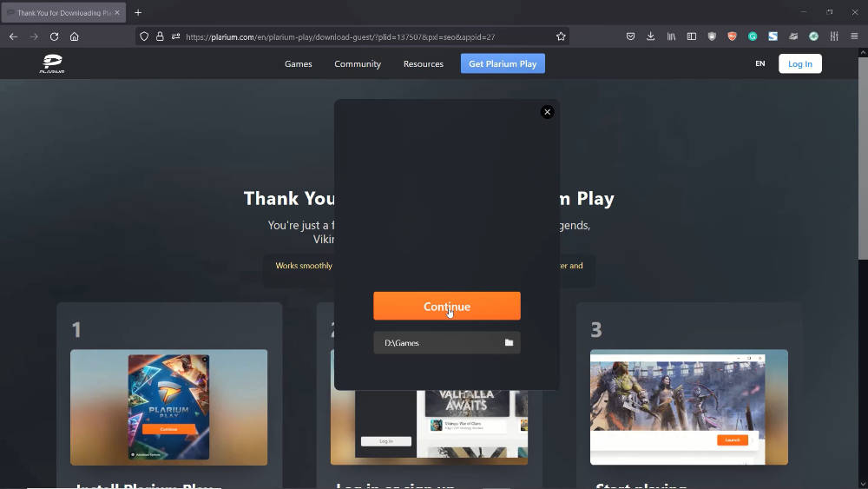
Task: Open the Community menu
Action: coord(358,63)
